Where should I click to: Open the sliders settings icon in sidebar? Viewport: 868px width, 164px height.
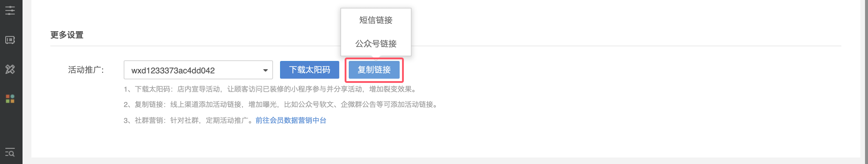(10, 10)
